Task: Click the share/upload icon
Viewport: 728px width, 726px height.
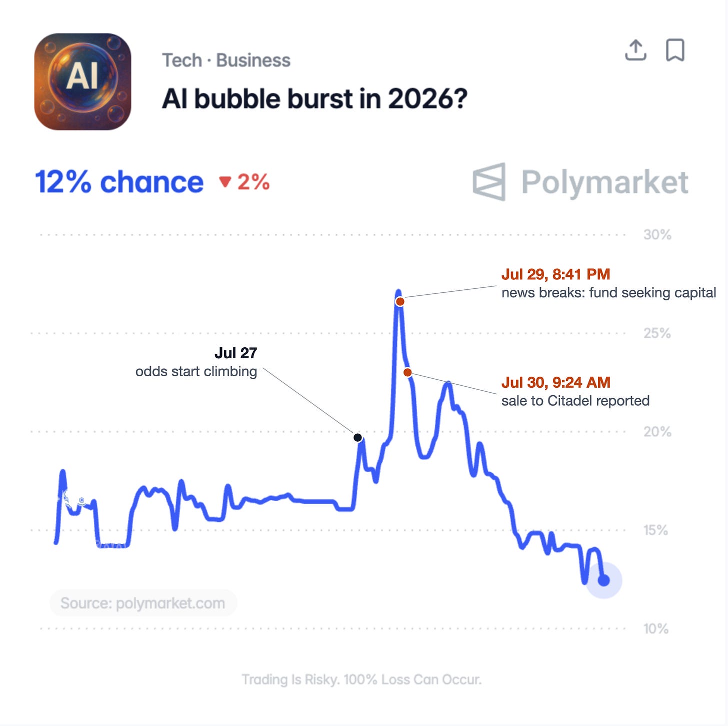Action: (x=635, y=50)
